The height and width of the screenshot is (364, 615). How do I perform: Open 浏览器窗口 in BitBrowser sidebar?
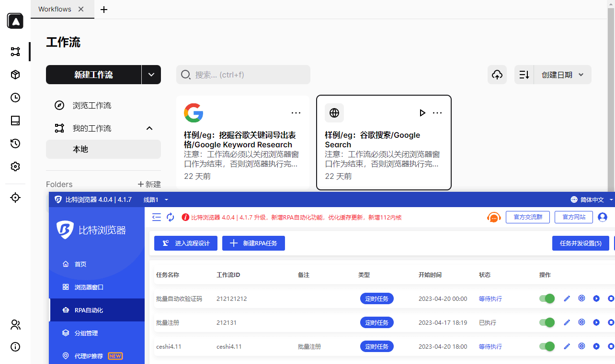89,287
